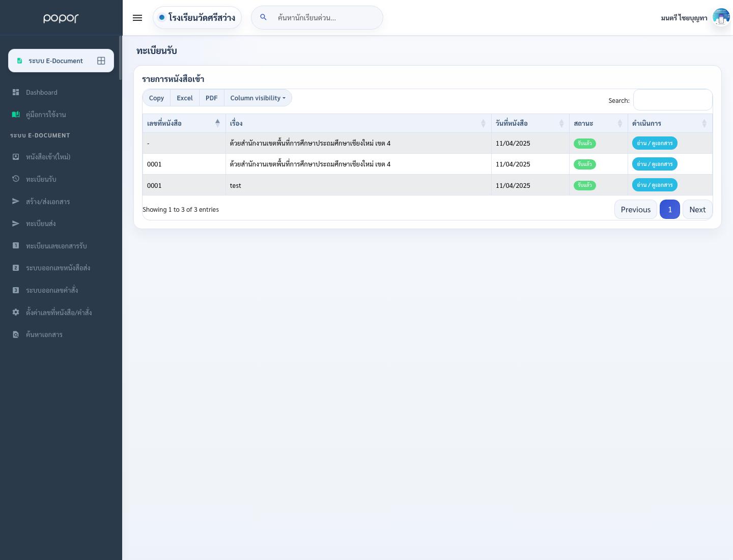The image size is (733, 560).
Task: Click อ่าน / ดูเอกสาร in second row (0001 ด้วยสำนักงาน)
Action: tap(655, 164)
